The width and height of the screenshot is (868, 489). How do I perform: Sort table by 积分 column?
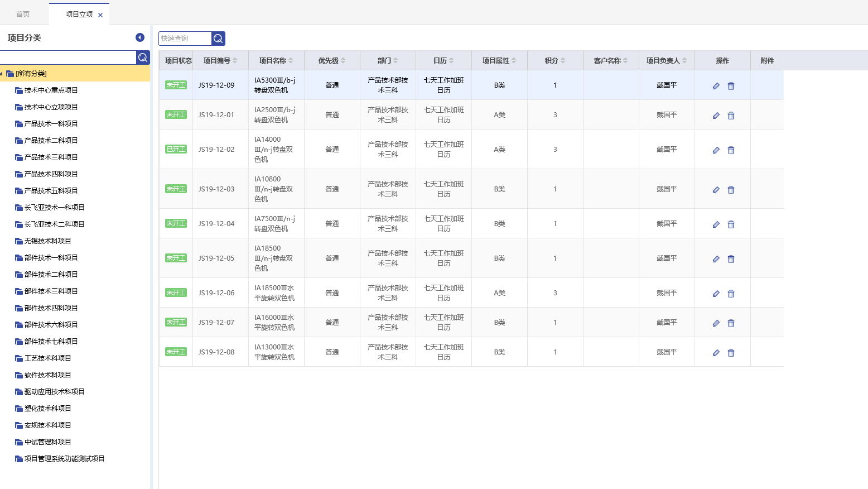tap(554, 61)
